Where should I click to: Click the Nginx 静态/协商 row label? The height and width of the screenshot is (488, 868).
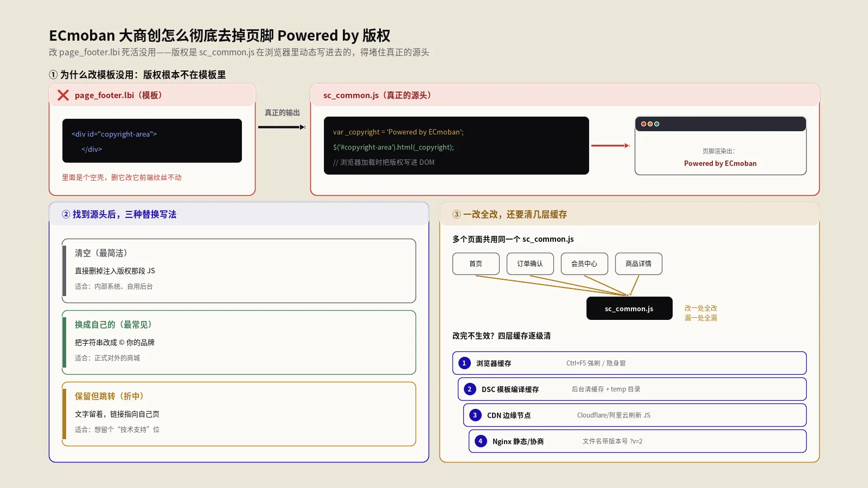coord(518,441)
